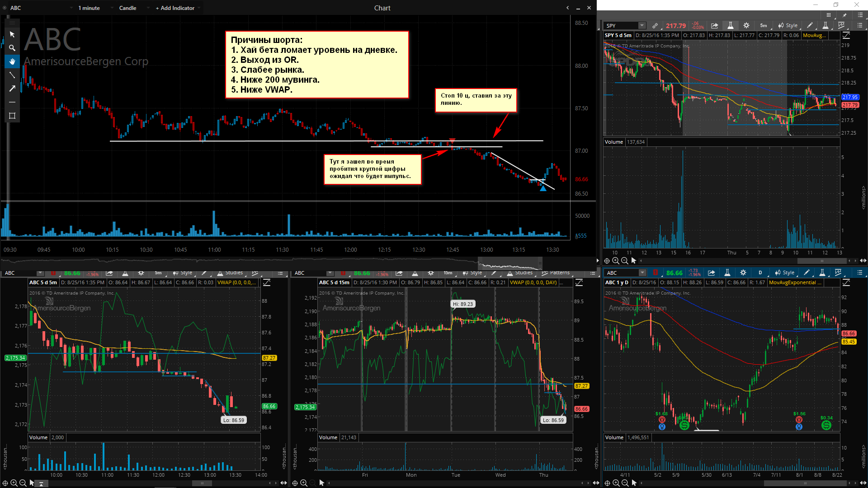The width and height of the screenshot is (868, 488).
Task: Toggle the highlighted flask studies icon in SPY toolbar
Action: (x=730, y=25)
